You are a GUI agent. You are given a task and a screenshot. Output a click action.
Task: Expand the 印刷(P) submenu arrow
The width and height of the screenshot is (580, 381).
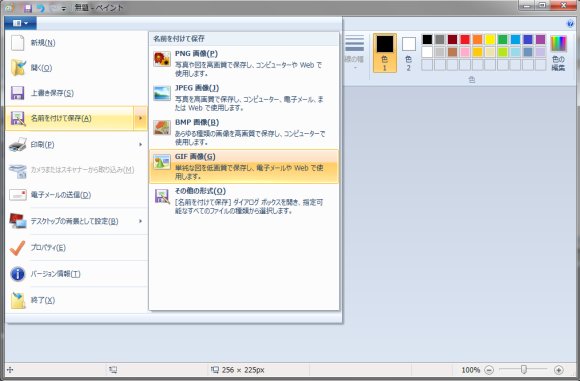click(x=141, y=144)
